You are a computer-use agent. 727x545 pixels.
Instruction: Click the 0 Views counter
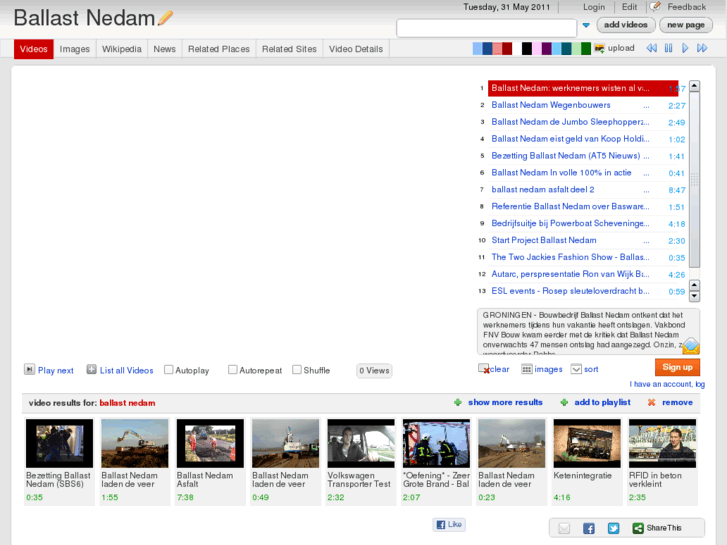click(374, 371)
